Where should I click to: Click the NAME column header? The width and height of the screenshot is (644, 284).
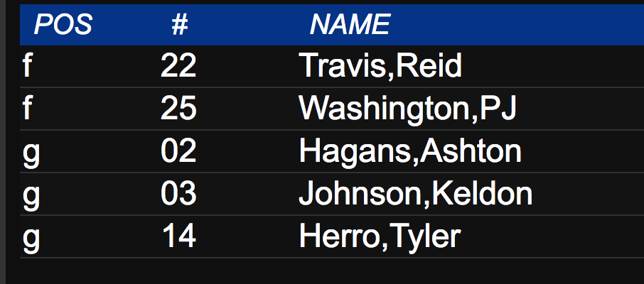[x=350, y=24]
